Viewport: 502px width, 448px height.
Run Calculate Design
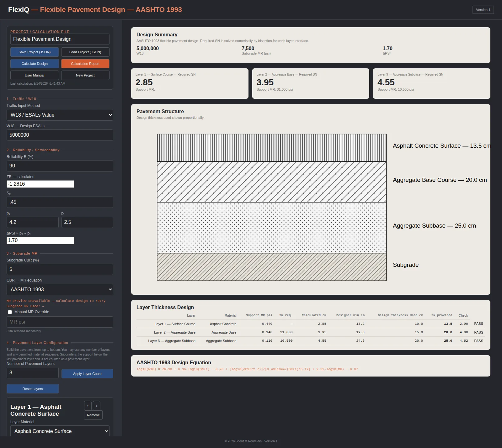click(35, 64)
